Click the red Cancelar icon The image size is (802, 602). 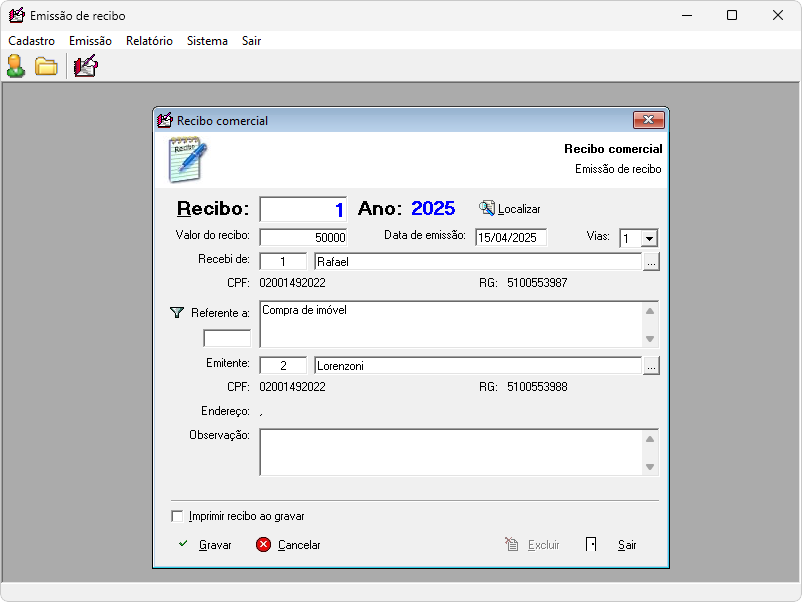pyautogui.click(x=263, y=545)
